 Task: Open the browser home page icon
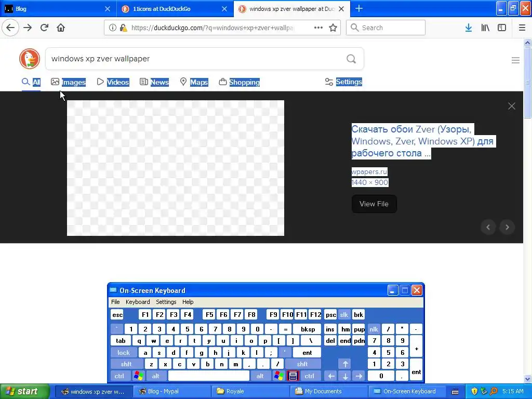(61, 28)
